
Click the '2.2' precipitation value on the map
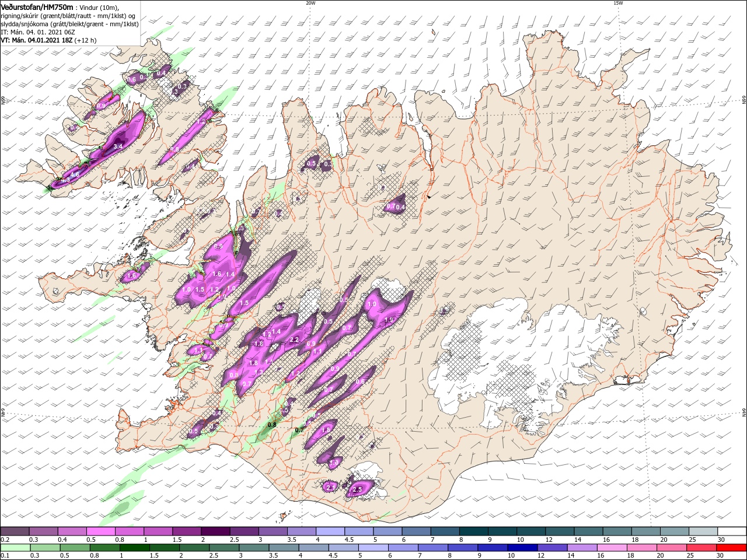[x=294, y=339]
